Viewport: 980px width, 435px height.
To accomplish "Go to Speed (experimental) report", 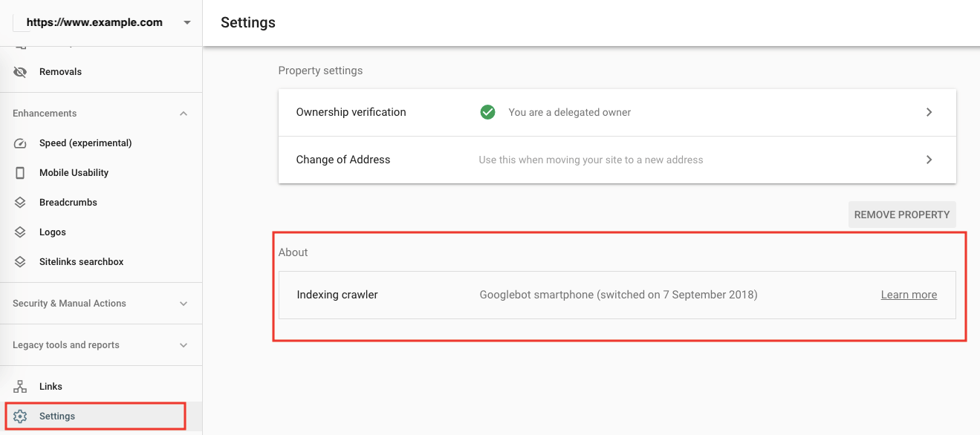I will click(101, 143).
